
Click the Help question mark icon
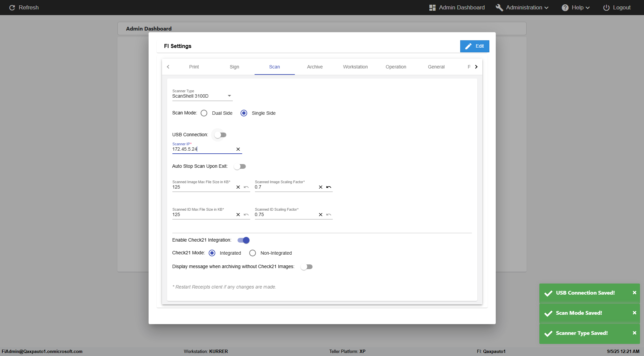click(565, 7)
